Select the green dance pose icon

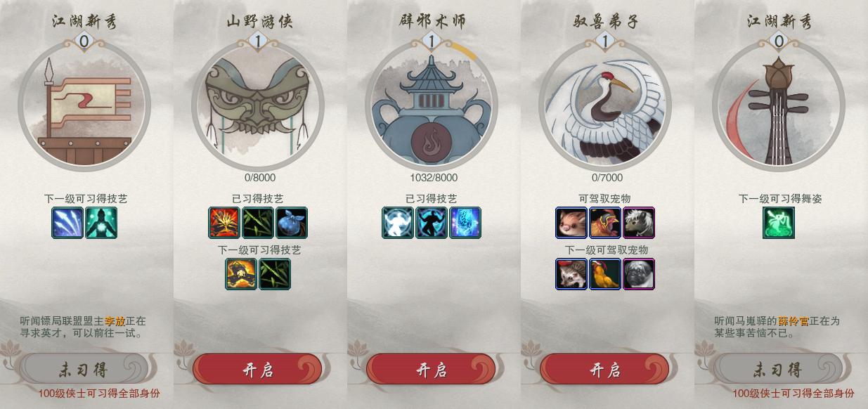coord(779,223)
